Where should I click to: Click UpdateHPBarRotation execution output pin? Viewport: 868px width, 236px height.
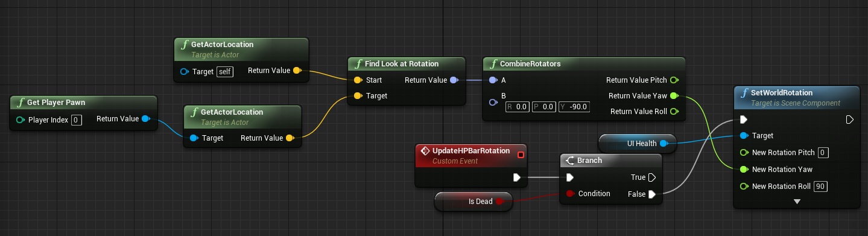517,177
